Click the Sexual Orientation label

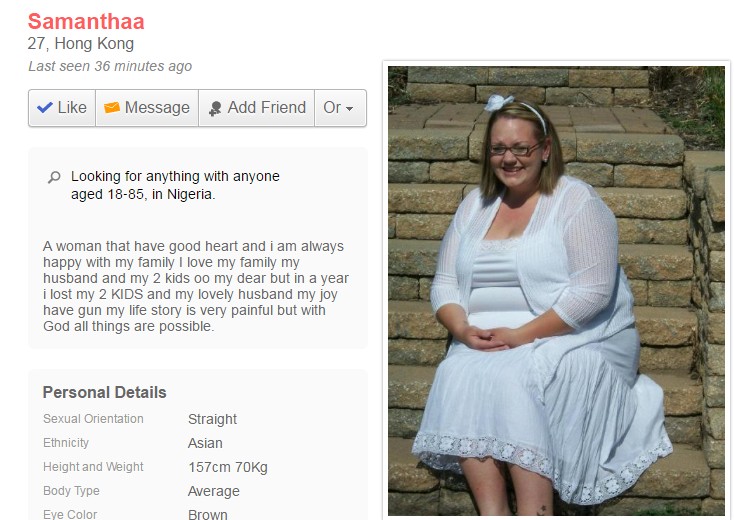click(x=93, y=419)
